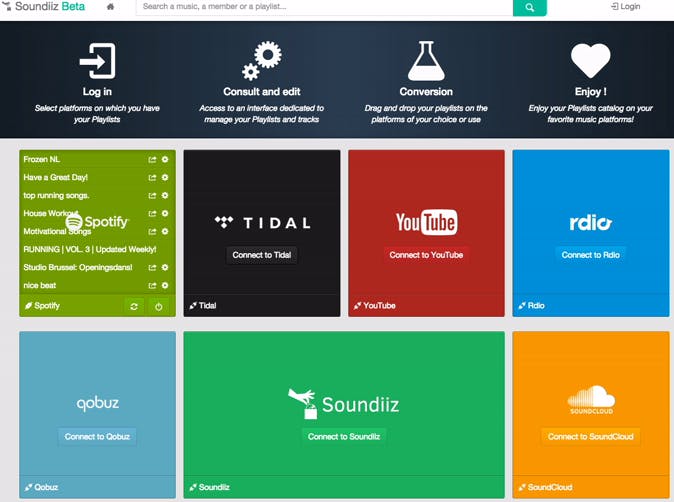Click the green search magnifier button
Image resolution: width=674 pixels, height=502 pixels.
(530, 7)
